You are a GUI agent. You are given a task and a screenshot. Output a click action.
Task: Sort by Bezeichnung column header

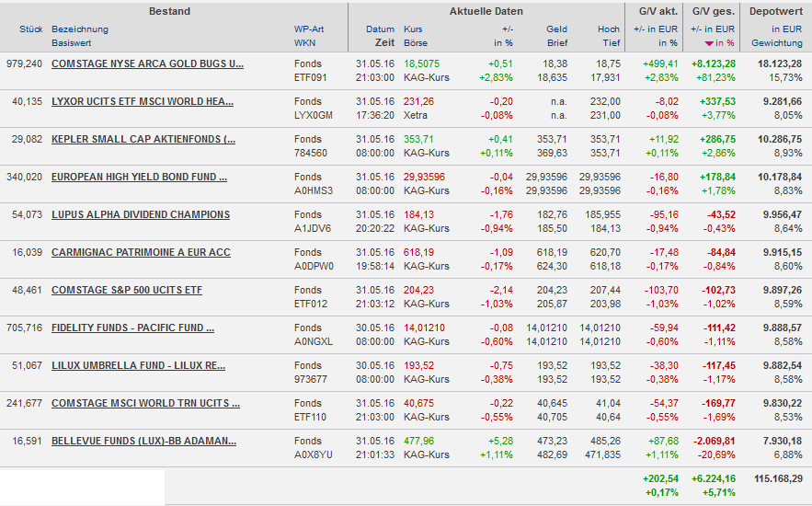(x=80, y=29)
